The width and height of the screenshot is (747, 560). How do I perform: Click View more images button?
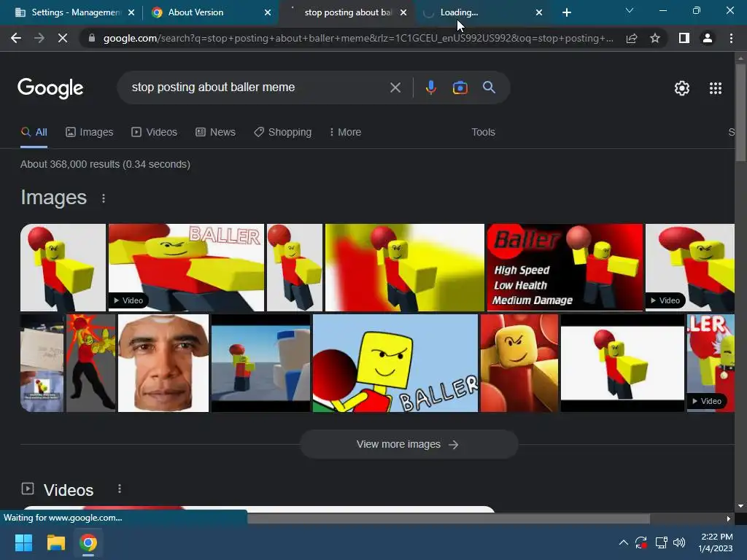point(409,444)
